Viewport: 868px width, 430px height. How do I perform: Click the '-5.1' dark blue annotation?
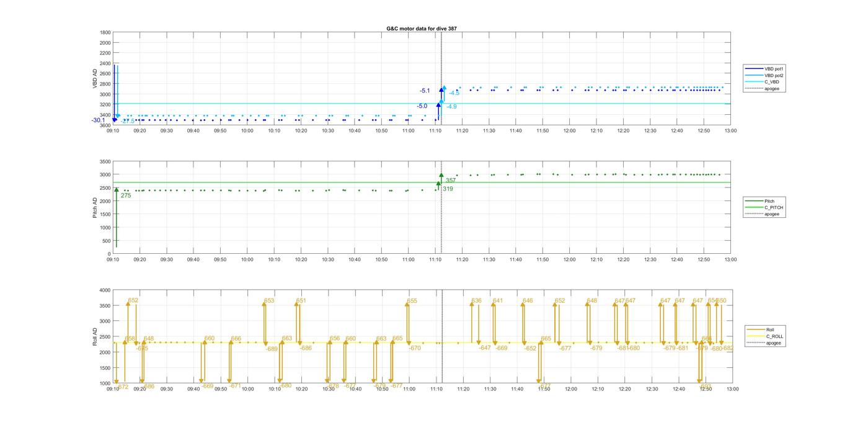coord(425,91)
